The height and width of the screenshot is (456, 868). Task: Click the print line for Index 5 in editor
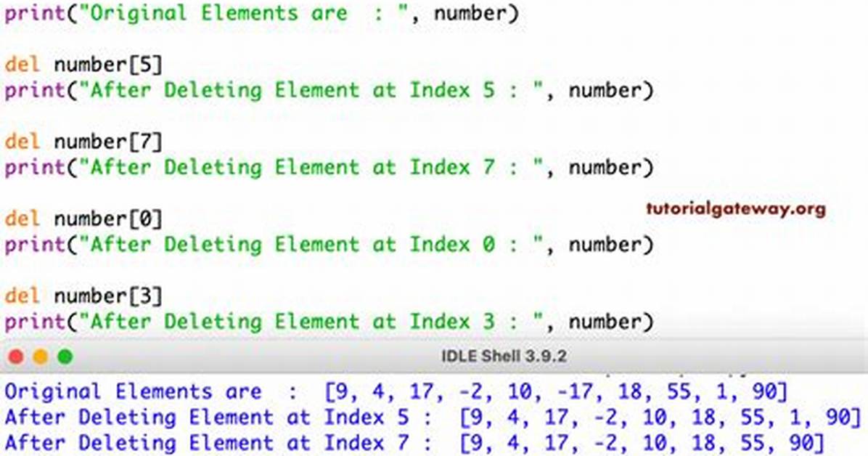coord(329,90)
